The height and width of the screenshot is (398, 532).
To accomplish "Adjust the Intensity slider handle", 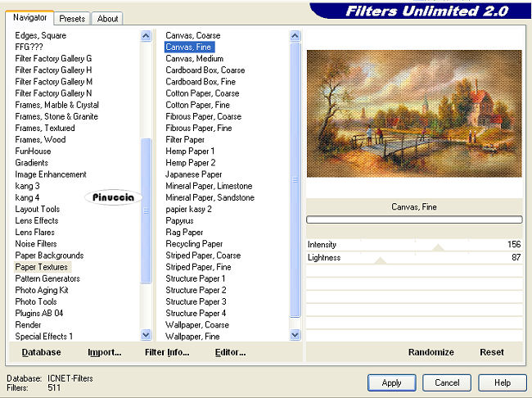I will pyautogui.click(x=438, y=247).
